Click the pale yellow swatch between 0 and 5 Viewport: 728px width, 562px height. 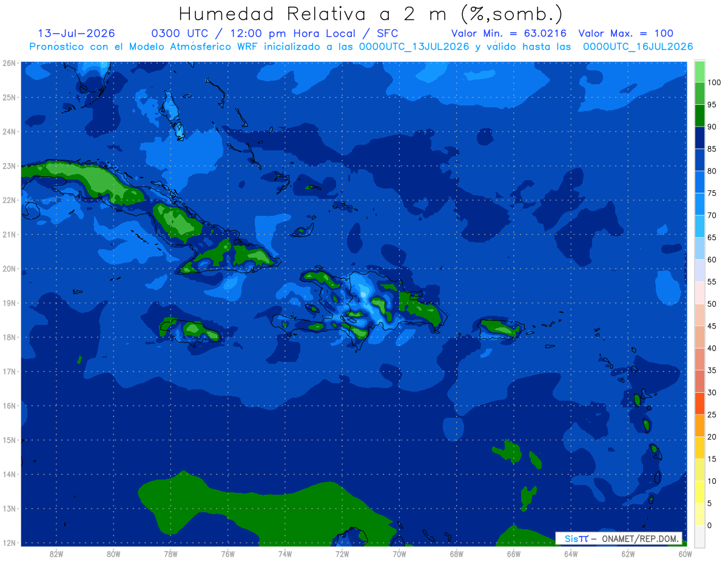coord(699,515)
